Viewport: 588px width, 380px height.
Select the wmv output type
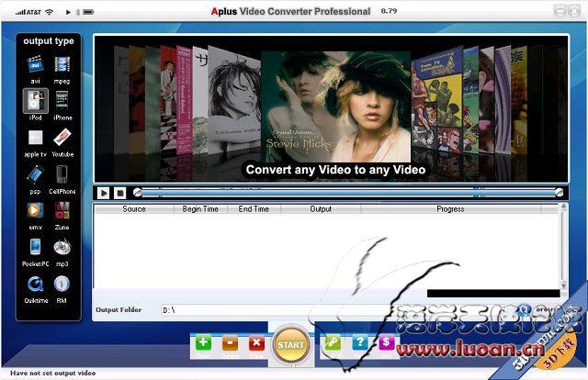pos(35,210)
